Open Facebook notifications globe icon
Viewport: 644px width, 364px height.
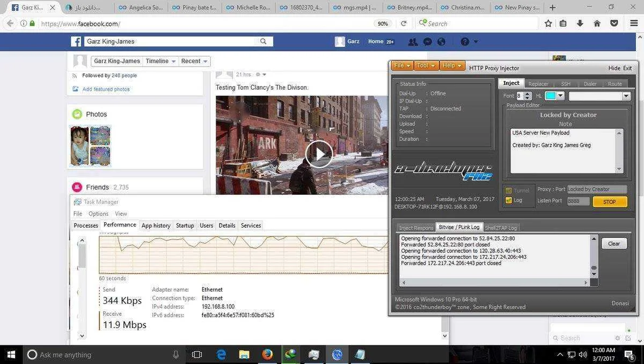441,41
